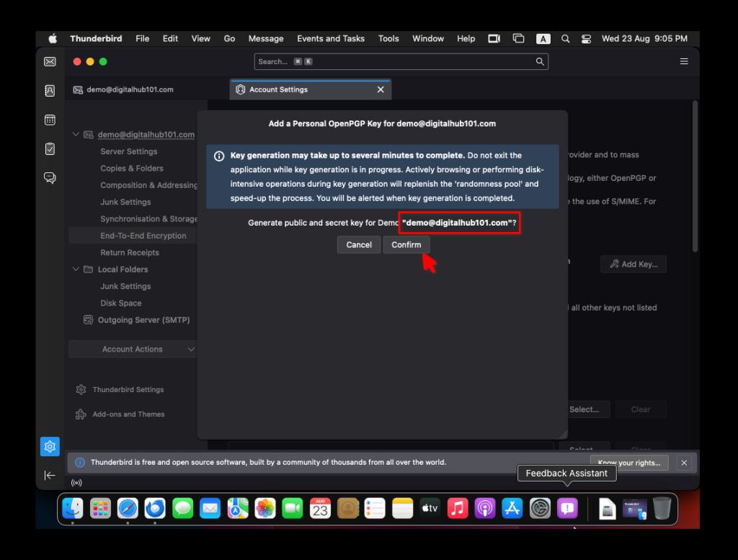Open App Store in the Dock
Image resolution: width=738 pixels, height=560 pixels.
(x=512, y=508)
